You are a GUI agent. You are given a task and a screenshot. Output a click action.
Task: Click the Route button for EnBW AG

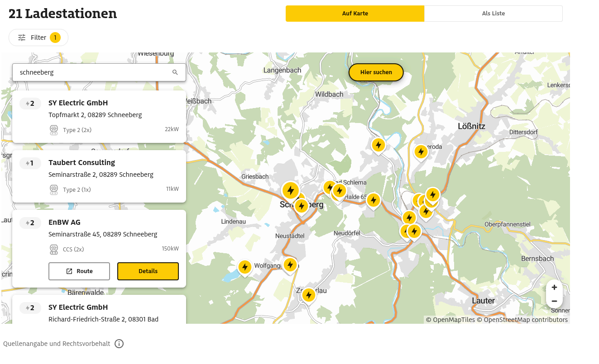79,271
